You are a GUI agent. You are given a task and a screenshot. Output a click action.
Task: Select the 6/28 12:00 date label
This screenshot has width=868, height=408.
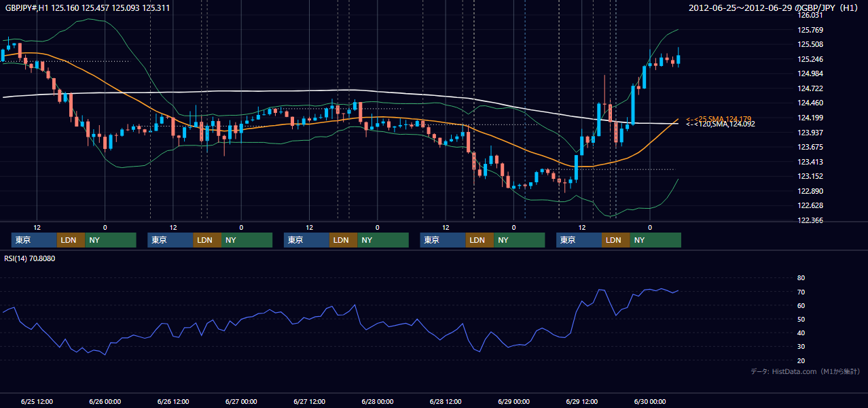[446, 401]
